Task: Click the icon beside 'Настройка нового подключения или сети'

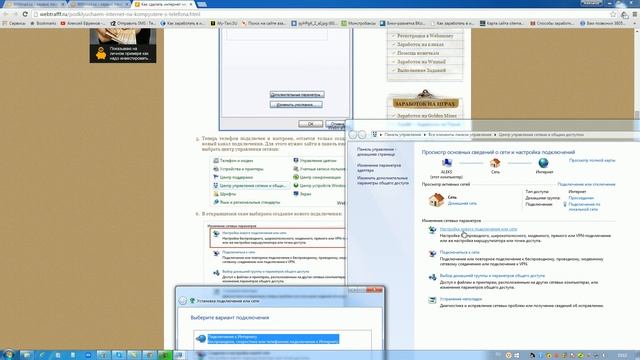Action: (x=432, y=230)
